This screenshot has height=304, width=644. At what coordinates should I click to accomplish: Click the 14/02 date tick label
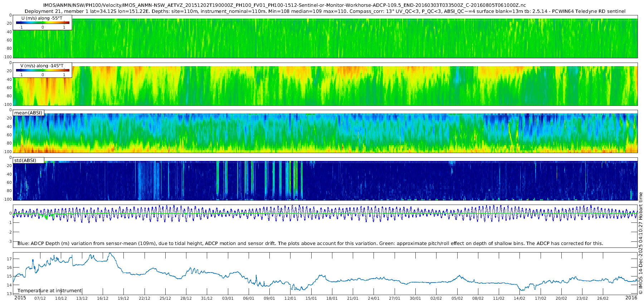click(x=519, y=298)
